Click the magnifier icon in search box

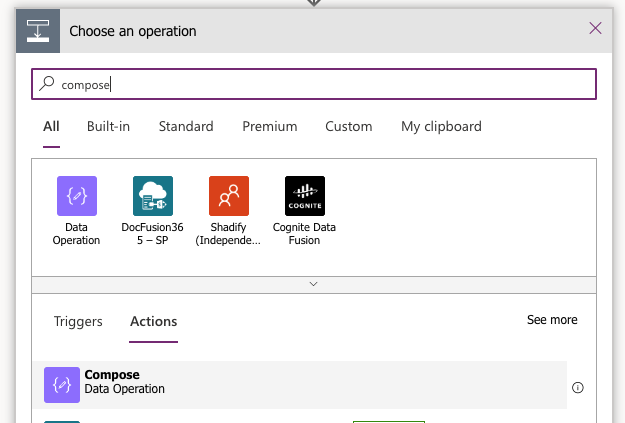(x=46, y=85)
